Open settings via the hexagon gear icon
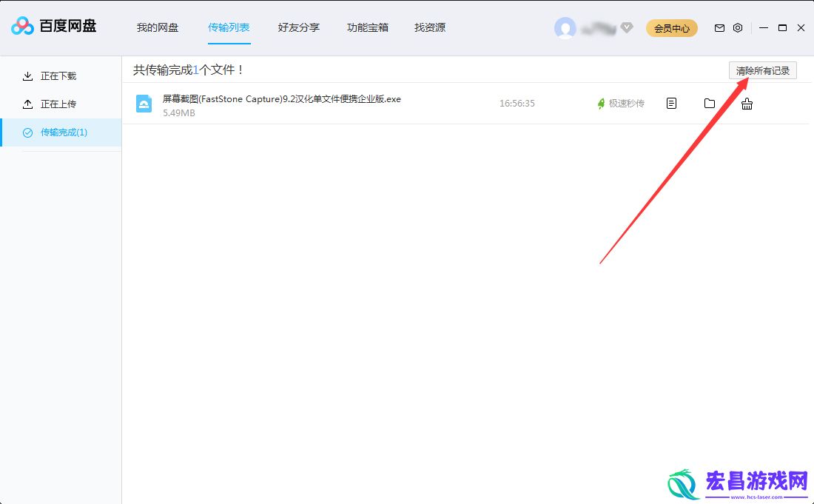 (738, 28)
